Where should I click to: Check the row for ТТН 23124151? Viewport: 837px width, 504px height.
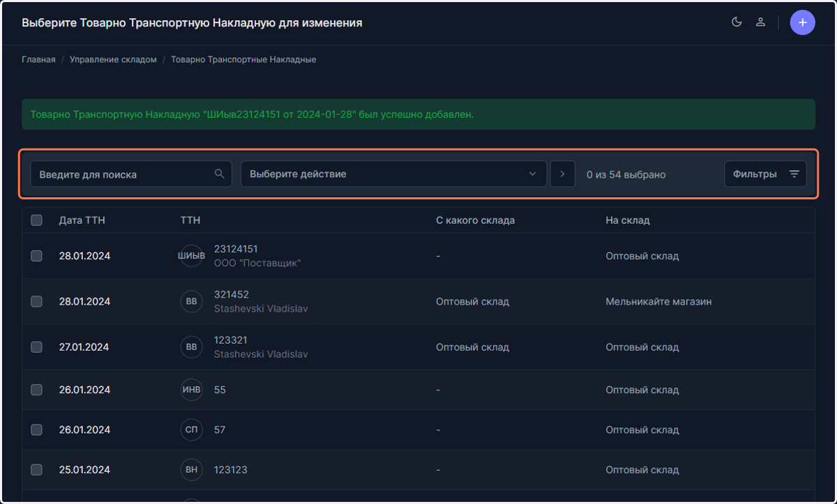pos(36,256)
